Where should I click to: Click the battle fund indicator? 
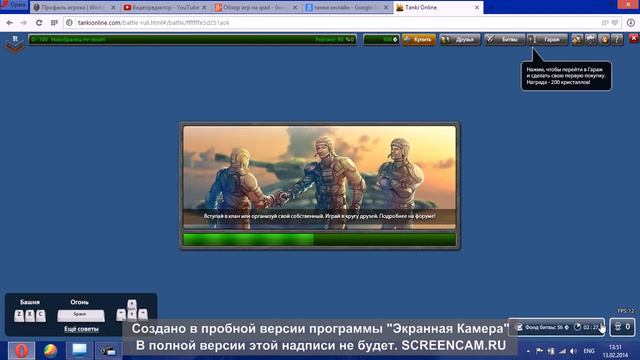click(543, 327)
